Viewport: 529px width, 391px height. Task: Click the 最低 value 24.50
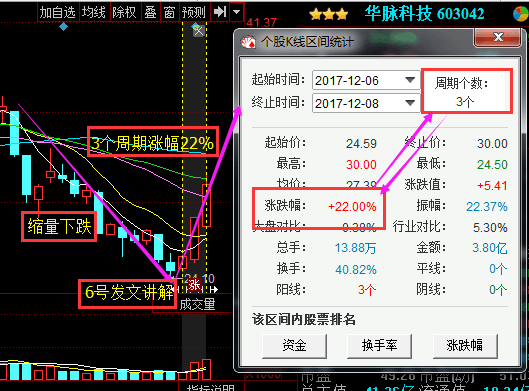(x=492, y=165)
